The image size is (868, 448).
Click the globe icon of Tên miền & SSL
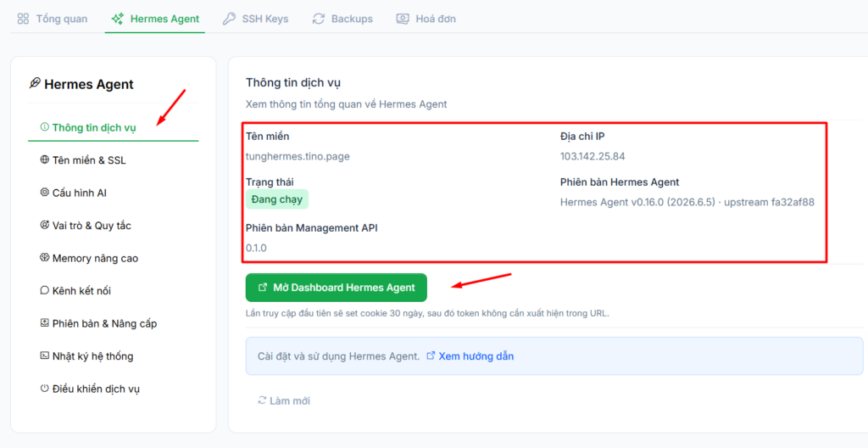[44, 160]
